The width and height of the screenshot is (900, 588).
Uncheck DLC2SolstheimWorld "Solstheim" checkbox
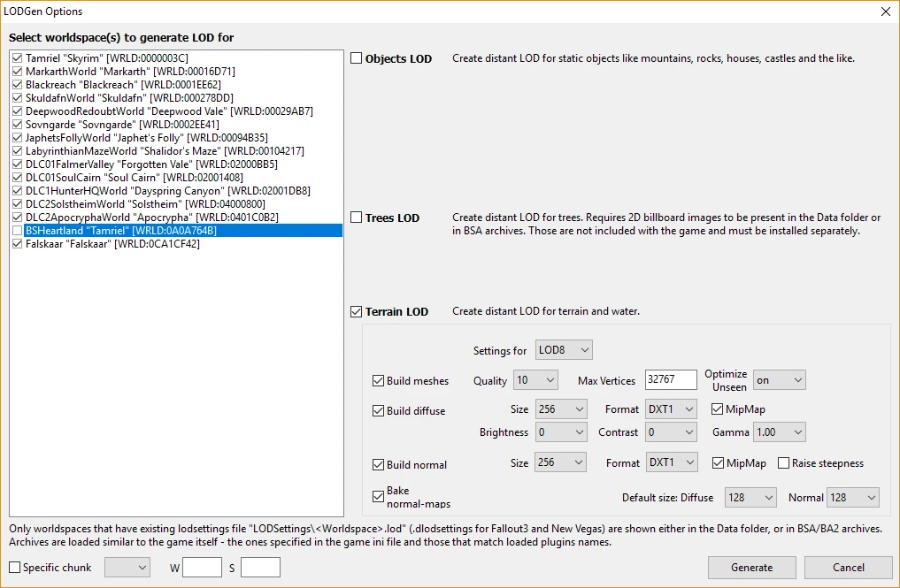[17, 203]
